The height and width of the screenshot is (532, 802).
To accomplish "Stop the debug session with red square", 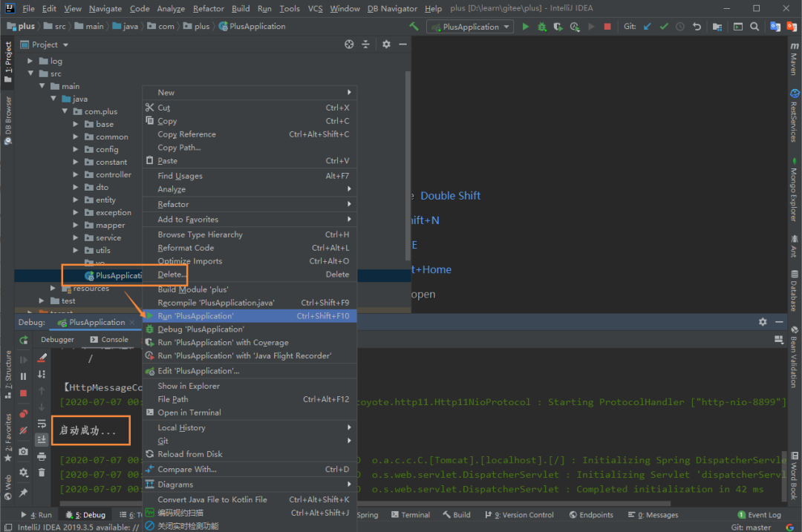I will 24,393.
